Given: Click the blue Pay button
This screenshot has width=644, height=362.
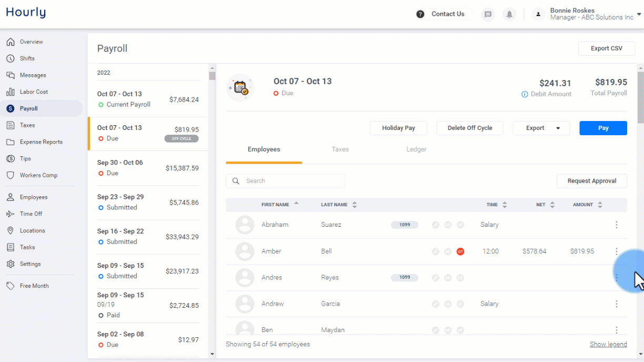Looking at the screenshot, I should (x=603, y=128).
